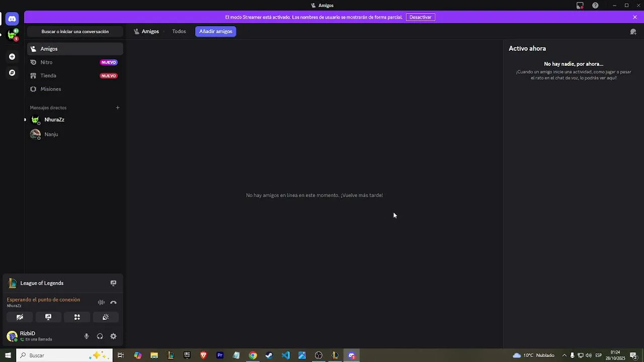Open the weather widget 10°C Nublado
This screenshot has width=644, height=362.
pos(533,355)
